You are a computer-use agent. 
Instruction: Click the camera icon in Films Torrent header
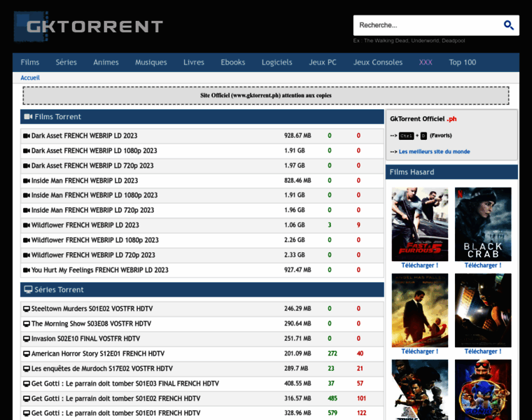point(29,117)
